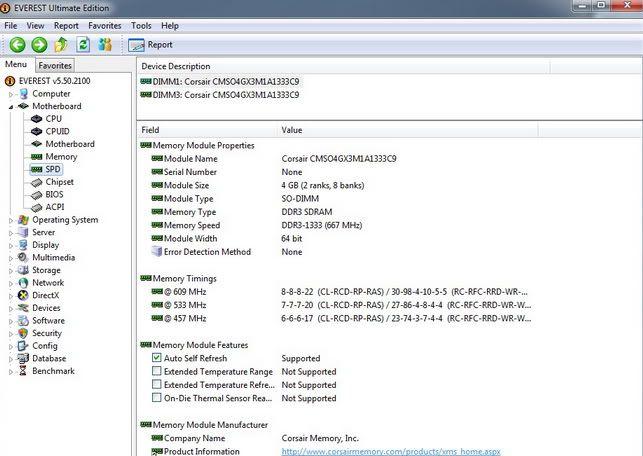The image size is (643, 456).
Task: Open the View menu
Action: point(35,25)
